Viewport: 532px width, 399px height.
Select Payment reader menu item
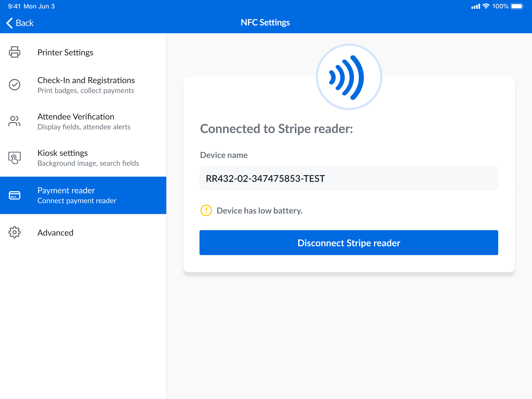click(x=83, y=195)
